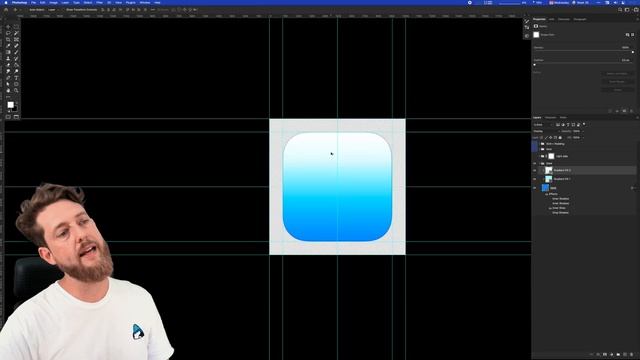Select the Crop tool
The width and height of the screenshot is (640, 360).
pyautogui.click(x=8, y=40)
